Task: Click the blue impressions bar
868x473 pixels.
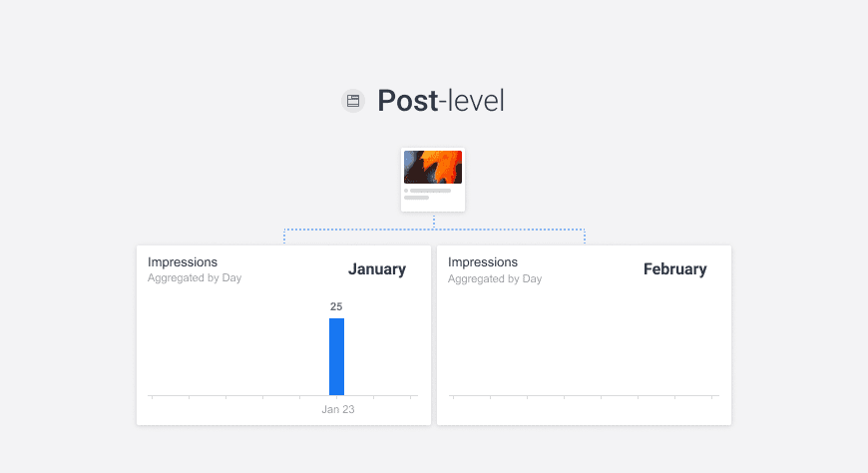Action: (x=336, y=356)
